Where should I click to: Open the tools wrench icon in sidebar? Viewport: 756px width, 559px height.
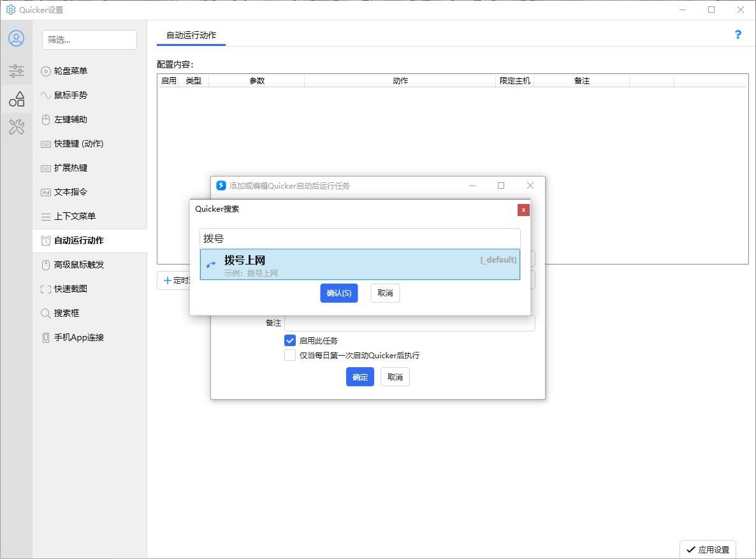(17, 127)
